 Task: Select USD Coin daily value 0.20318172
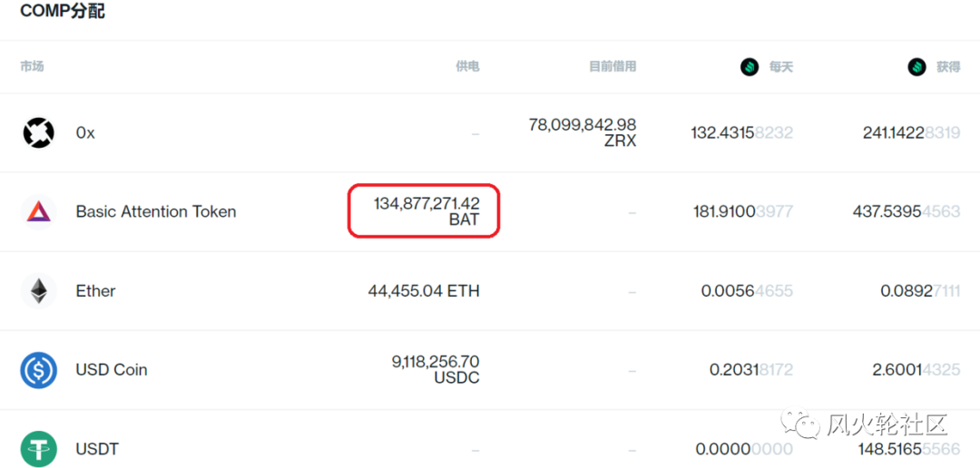(x=751, y=370)
